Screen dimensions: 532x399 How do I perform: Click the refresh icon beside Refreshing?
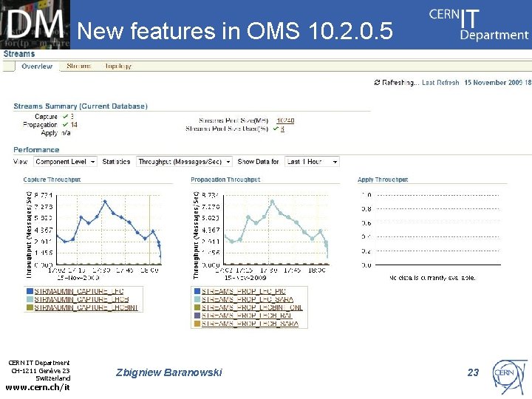pyautogui.click(x=377, y=83)
